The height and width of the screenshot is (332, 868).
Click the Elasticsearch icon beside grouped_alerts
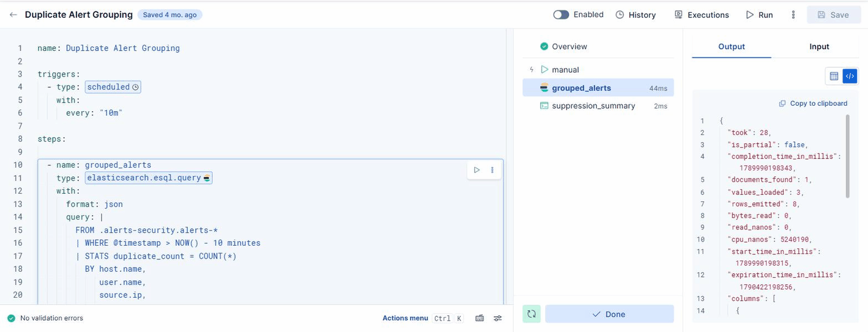click(544, 88)
